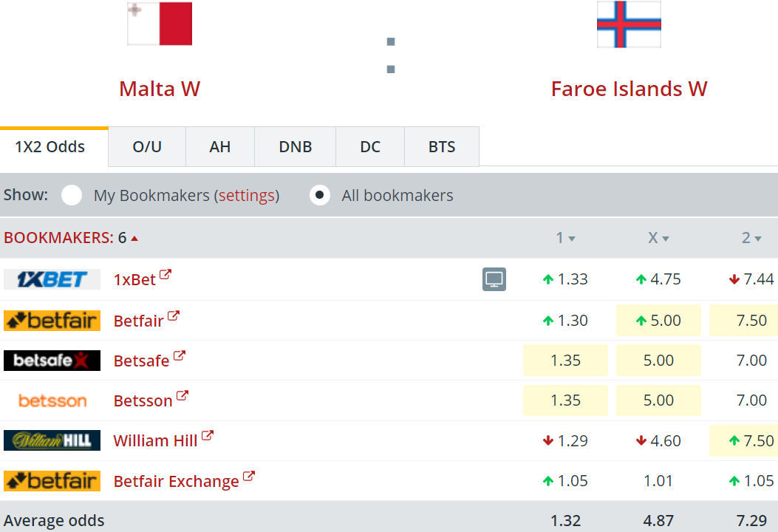Click the Malta flag icon
Image resolution: width=778 pixels, height=532 pixels.
pyautogui.click(x=160, y=24)
